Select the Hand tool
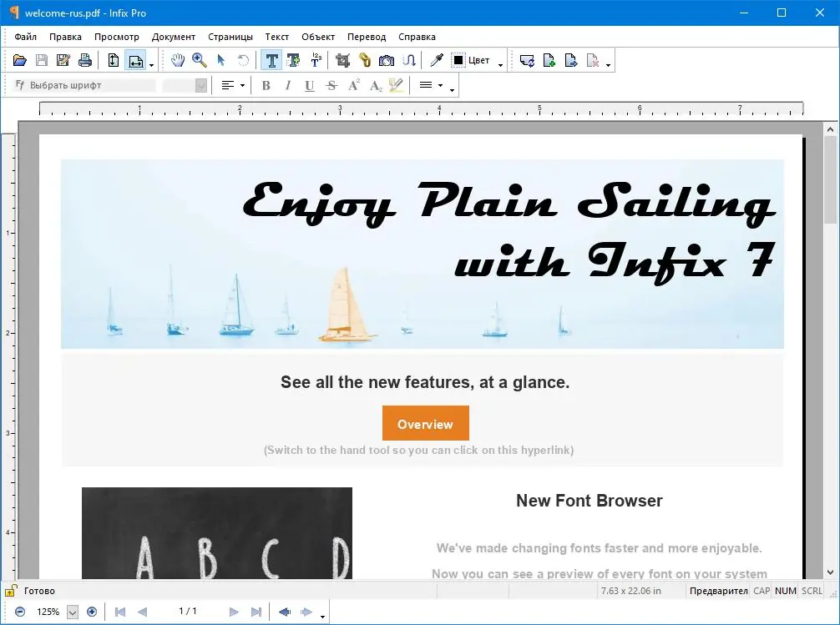Image resolution: width=840 pixels, height=625 pixels. (x=178, y=61)
